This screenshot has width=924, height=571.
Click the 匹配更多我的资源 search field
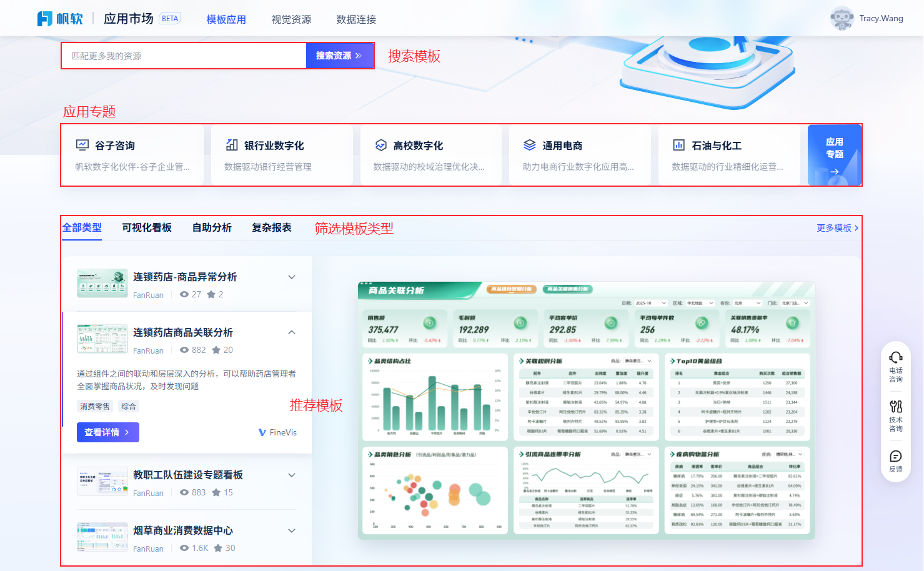[184, 56]
